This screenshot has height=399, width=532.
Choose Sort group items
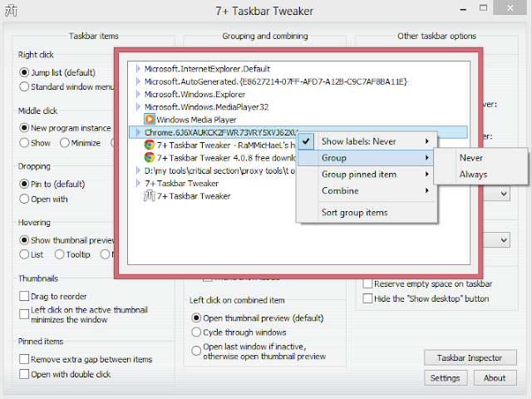[x=366, y=213]
